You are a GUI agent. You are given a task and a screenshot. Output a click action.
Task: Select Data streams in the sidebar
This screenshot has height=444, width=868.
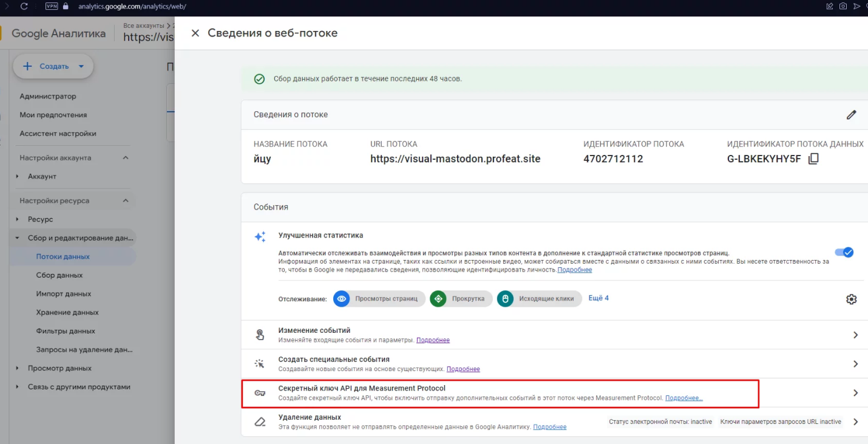(63, 256)
